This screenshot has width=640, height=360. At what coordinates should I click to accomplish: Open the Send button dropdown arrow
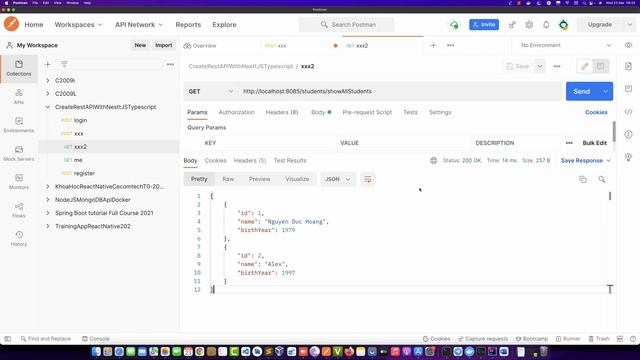point(605,91)
